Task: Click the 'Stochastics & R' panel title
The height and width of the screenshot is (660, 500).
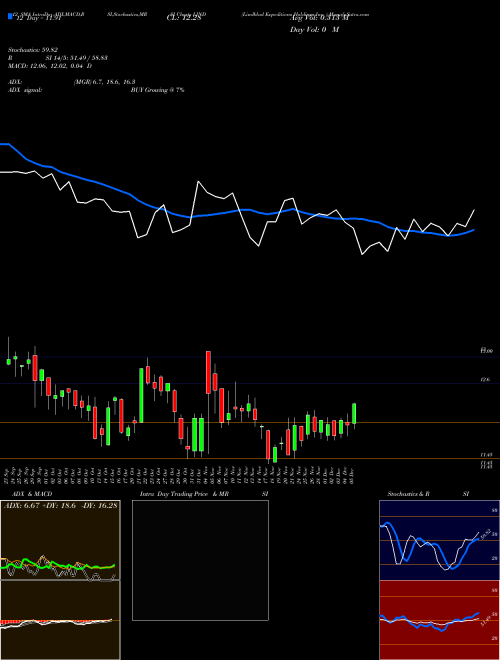Action: click(409, 494)
